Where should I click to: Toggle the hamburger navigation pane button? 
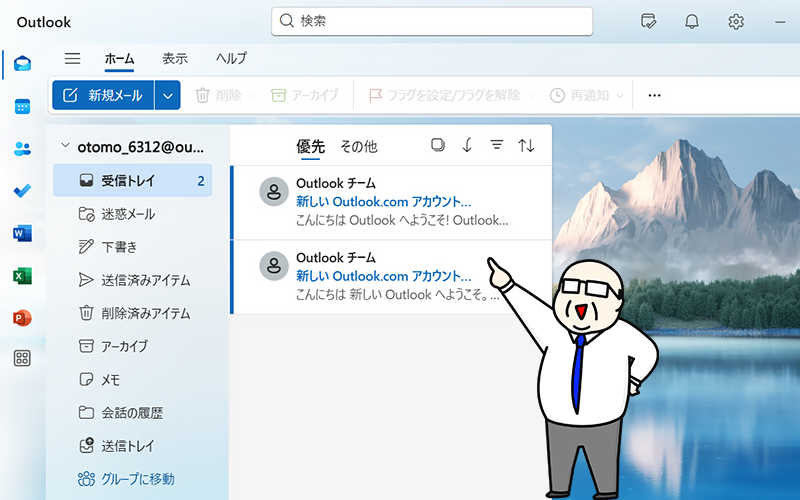pos(72,58)
